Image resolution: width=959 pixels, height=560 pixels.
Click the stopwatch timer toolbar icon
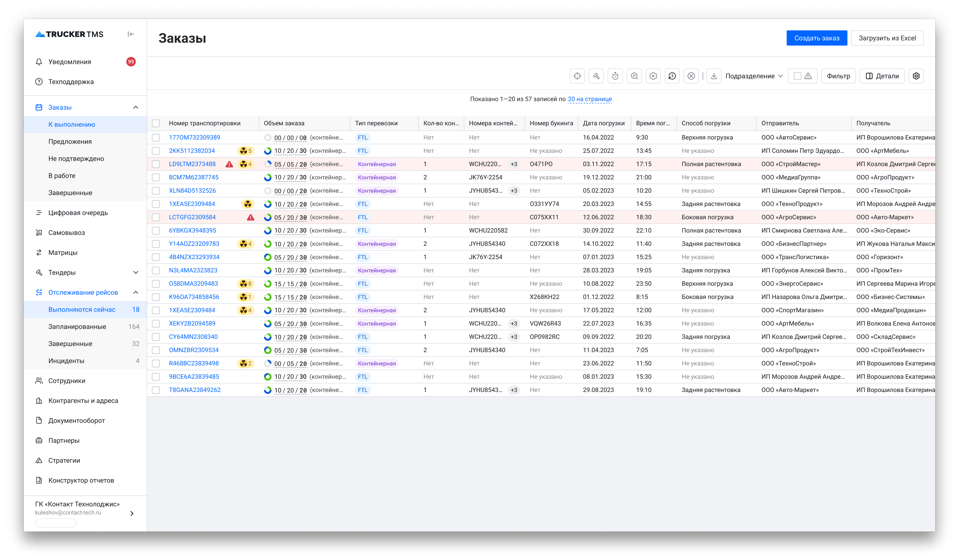click(x=615, y=76)
